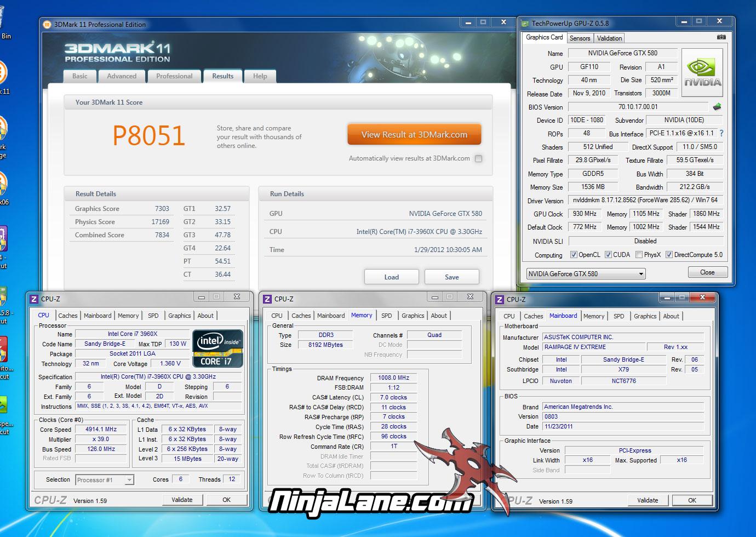Toggle automatically view results at 3DMark.com

[x=478, y=158]
